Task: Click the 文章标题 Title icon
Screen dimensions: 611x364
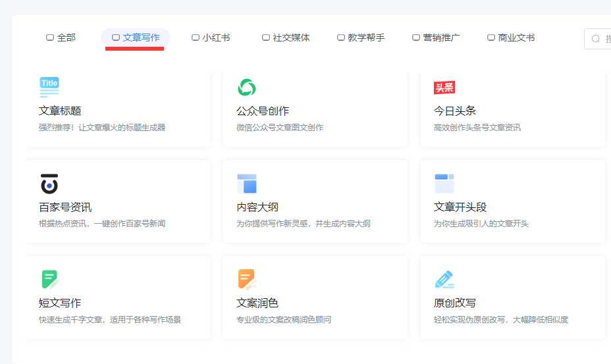Action: pyautogui.click(x=49, y=88)
